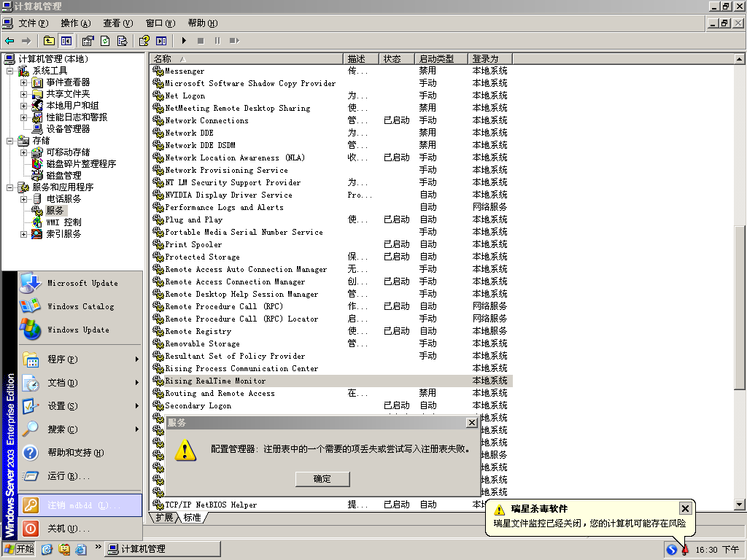Expand the 索引服务 node
Viewport: 747px width, 560px height.
23,234
